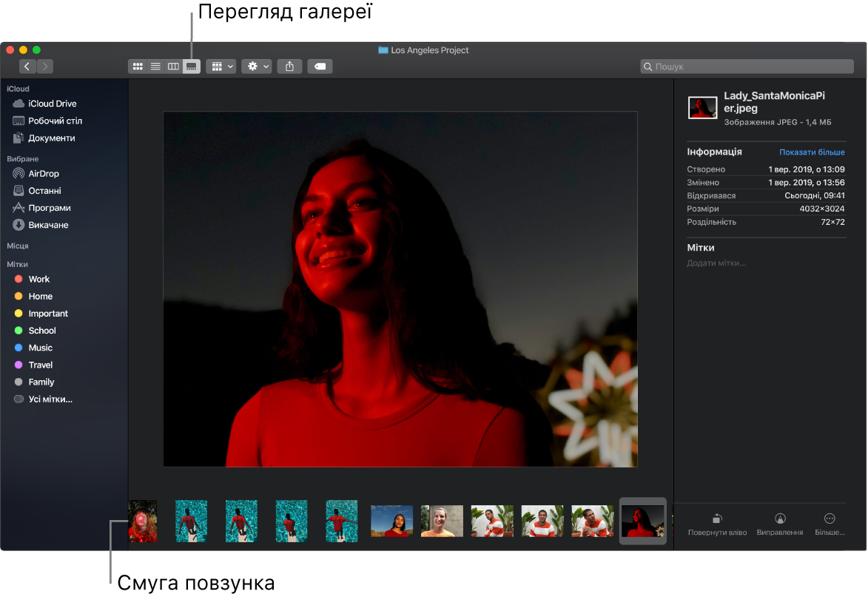The height and width of the screenshot is (594, 868).
Task: Switch to column view in toolbar
Action: (x=173, y=67)
